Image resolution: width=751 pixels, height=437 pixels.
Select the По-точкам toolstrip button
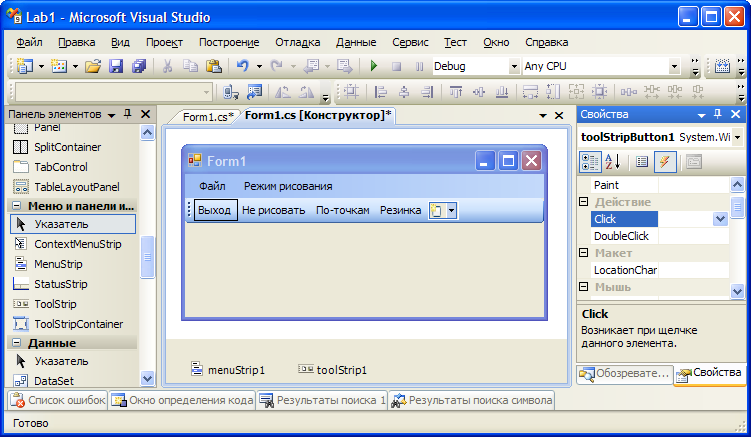(x=342, y=210)
